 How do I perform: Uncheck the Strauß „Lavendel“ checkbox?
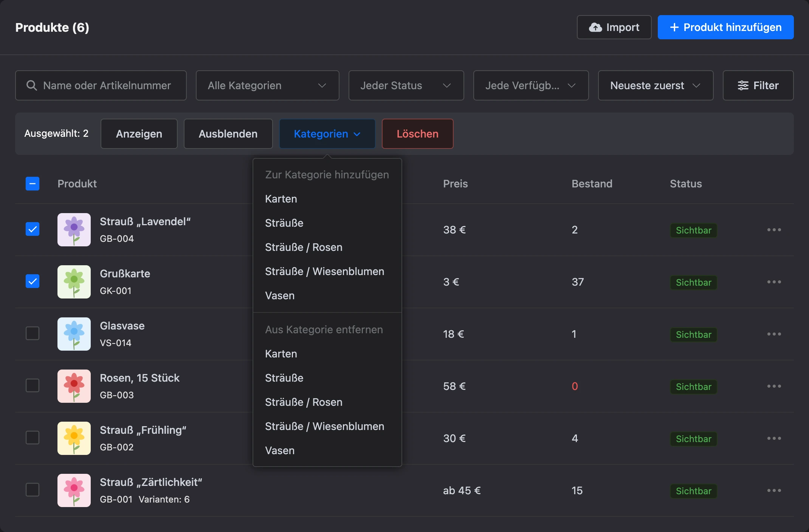click(33, 229)
